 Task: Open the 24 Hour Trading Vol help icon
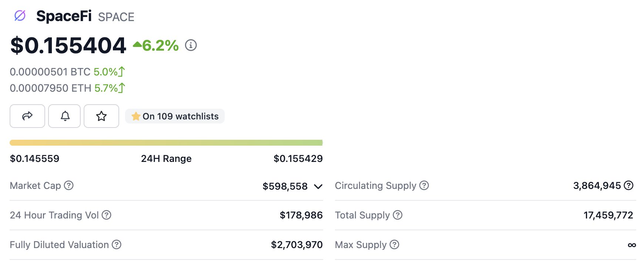[x=107, y=215]
